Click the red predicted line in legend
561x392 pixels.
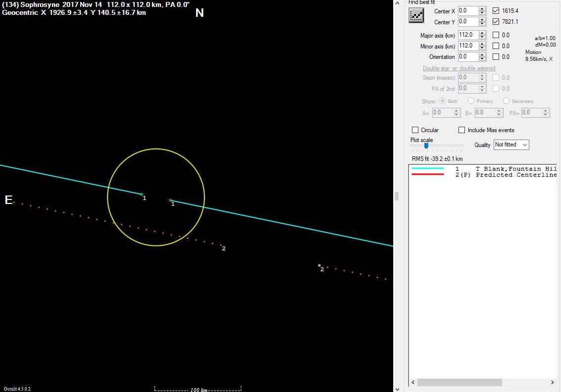(427, 174)
